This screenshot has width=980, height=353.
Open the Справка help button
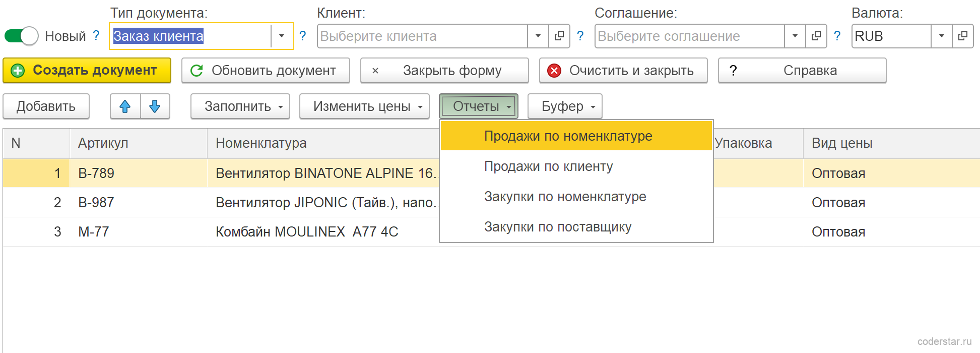click(802, 71)
